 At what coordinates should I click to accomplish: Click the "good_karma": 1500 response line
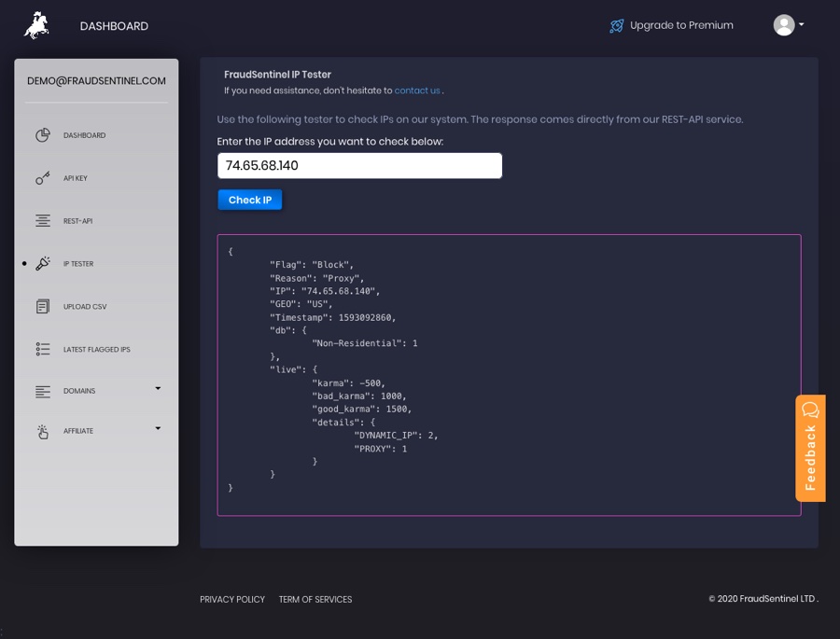tap(362, 410)
